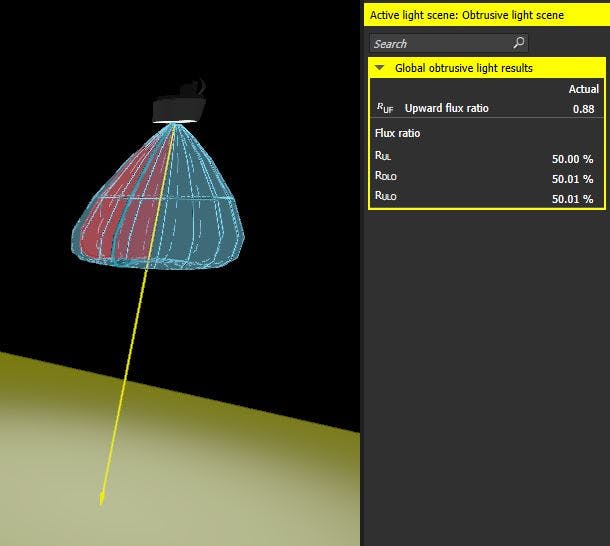Collapse Global obtrusive light results section
This screenshot has width=610, height=546.
click(380, 68)
